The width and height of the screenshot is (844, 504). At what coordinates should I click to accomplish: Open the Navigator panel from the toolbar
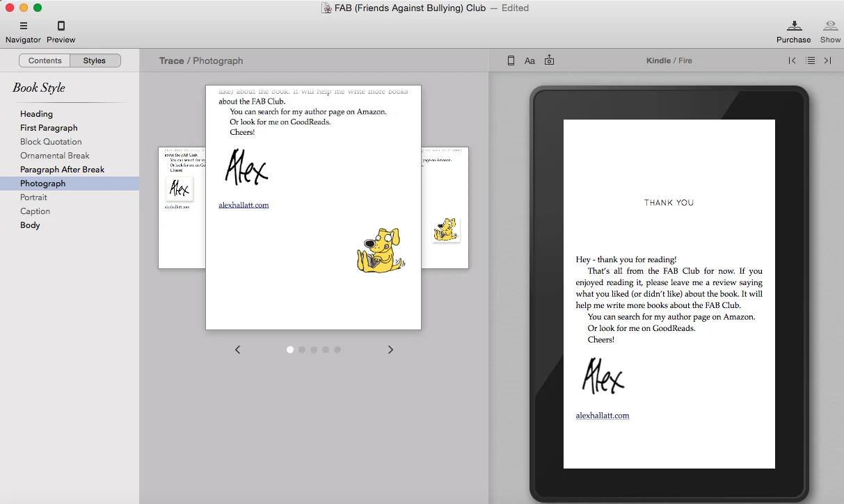pyautogui.click(x=23, y=26)
